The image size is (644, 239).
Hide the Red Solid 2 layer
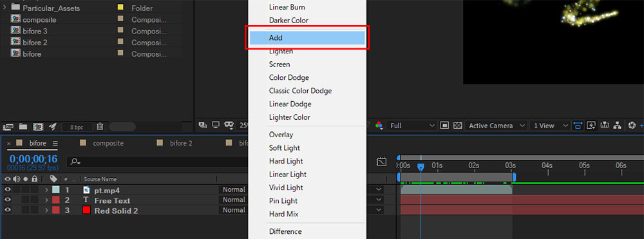coord(7,210)
